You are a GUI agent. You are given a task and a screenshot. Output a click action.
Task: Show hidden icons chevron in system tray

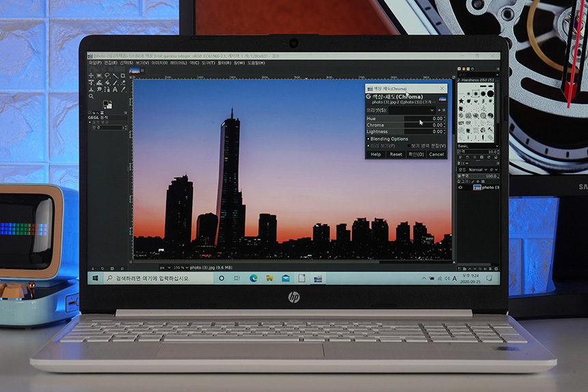[424, 278]
